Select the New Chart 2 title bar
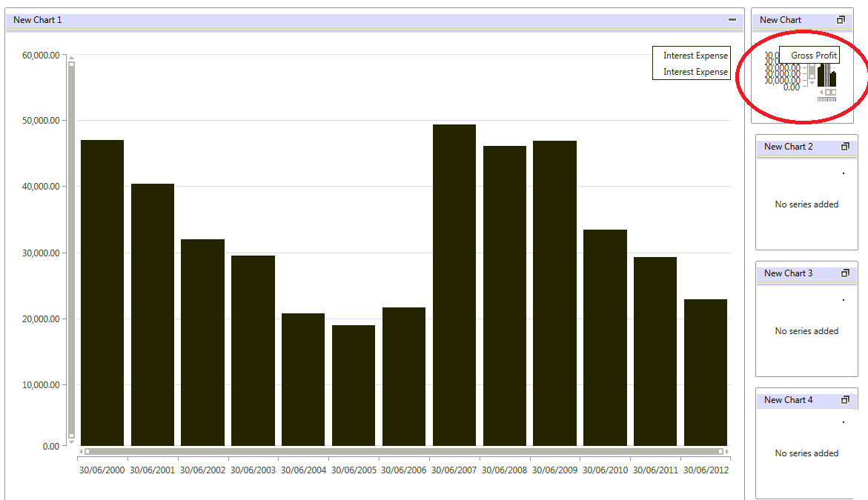 806,147
